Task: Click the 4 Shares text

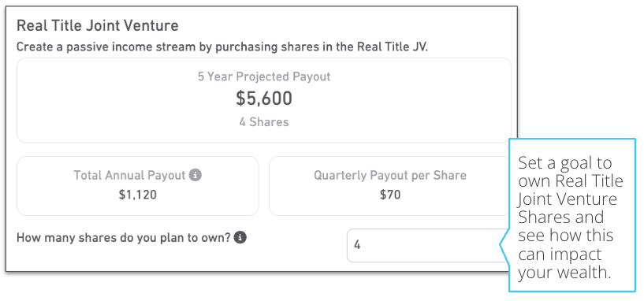Action: click(x=264, y=122)
